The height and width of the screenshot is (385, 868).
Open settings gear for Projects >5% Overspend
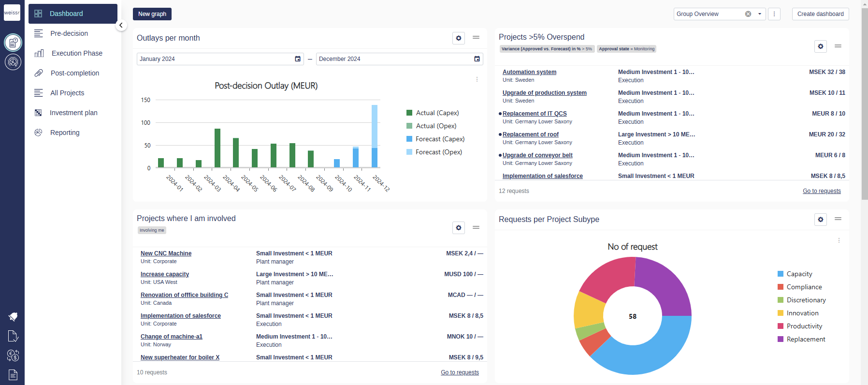(x=821, y=46)
